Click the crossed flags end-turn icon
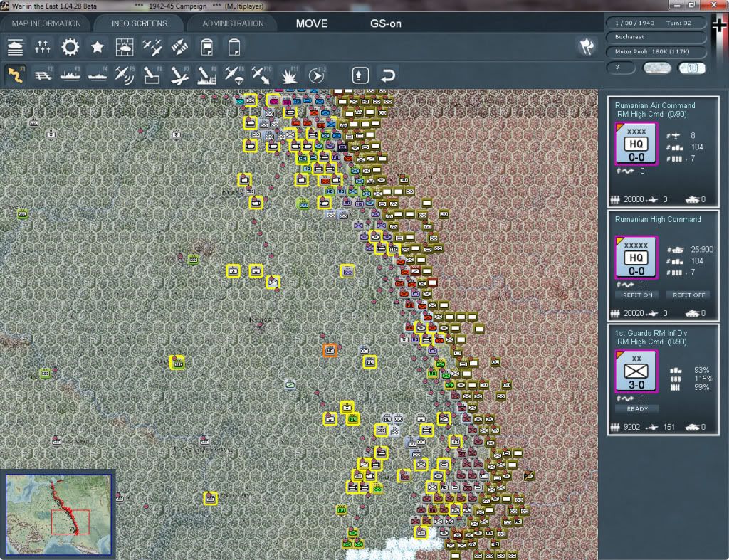Viewport: 729px width, 560px height. tap(587, 46)
